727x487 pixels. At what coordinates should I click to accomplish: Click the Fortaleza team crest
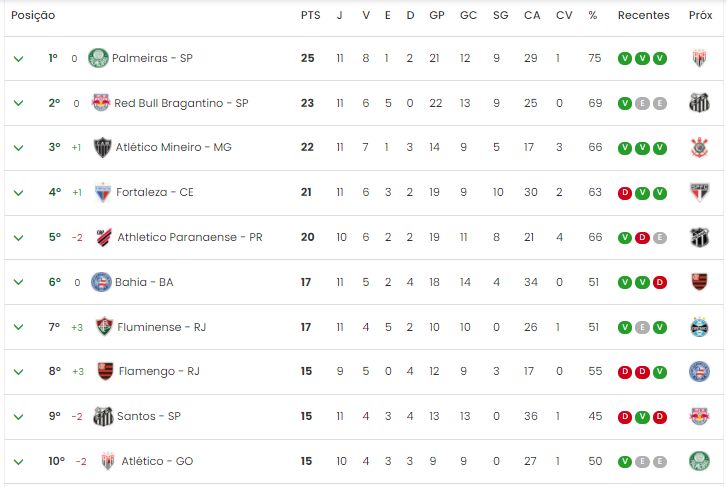click(103, 192)
